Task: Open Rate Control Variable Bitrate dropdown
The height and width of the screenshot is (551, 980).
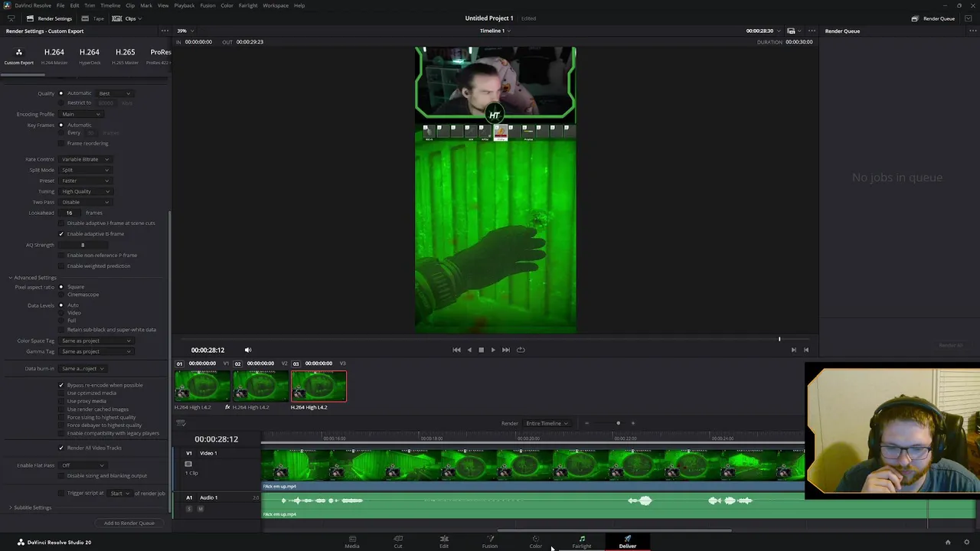Action: click(x=85, y=159)
